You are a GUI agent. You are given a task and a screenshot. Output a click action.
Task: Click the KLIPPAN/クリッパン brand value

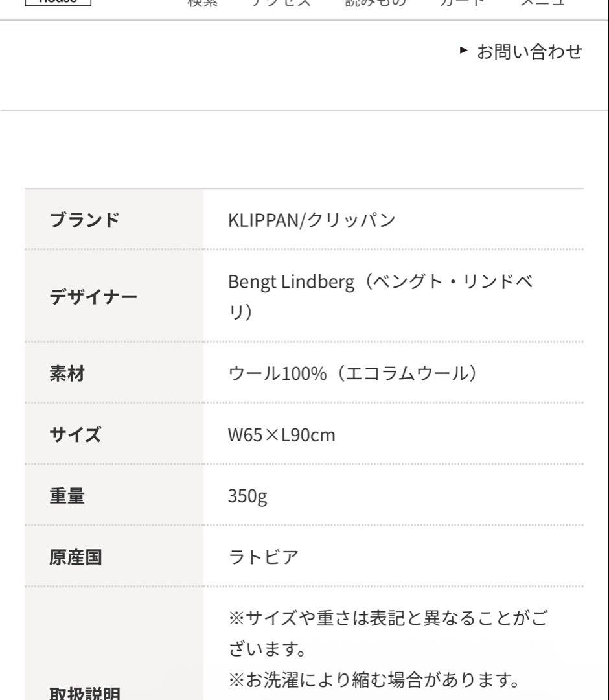click(x=312, y=220)
